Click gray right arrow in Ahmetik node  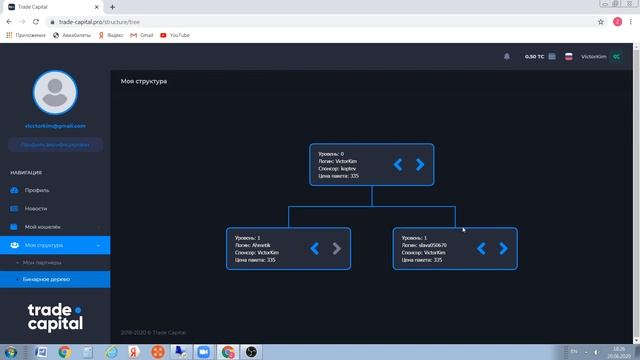[336, 248]
